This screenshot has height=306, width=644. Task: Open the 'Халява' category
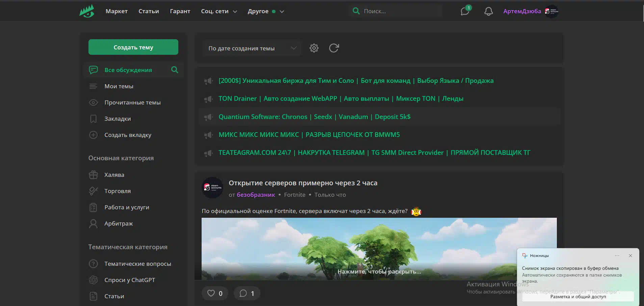point(114,175)
